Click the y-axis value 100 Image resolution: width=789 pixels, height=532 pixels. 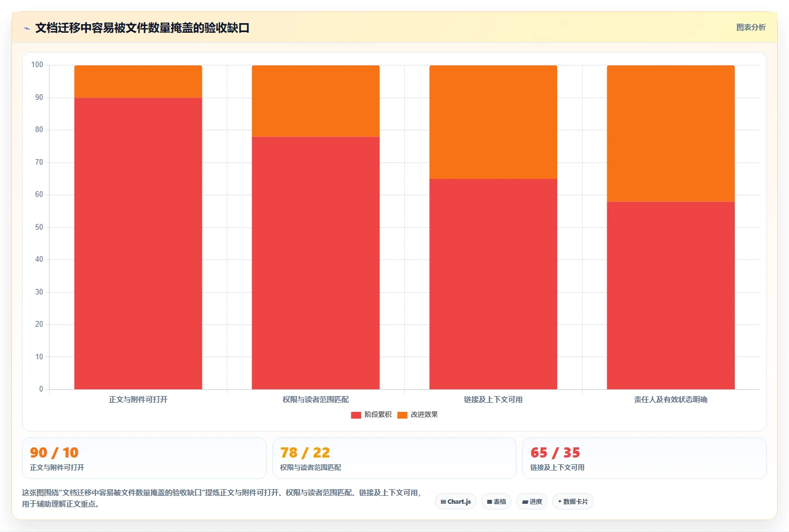point(37,65)
